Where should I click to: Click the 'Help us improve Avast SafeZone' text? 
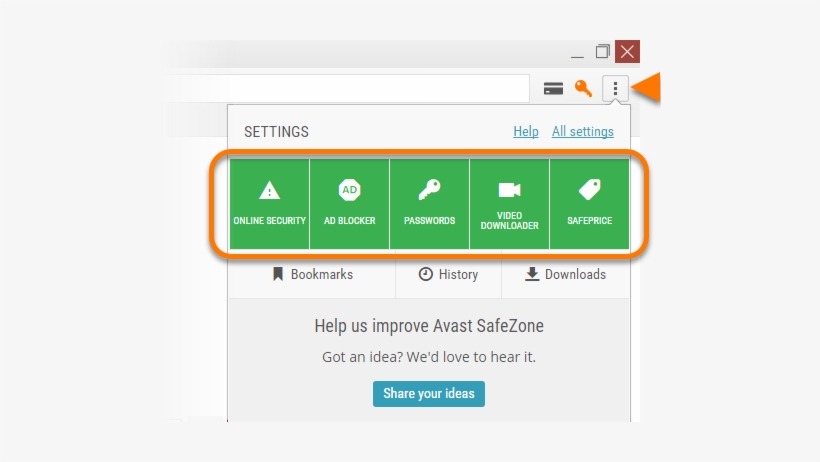(429, 326)
